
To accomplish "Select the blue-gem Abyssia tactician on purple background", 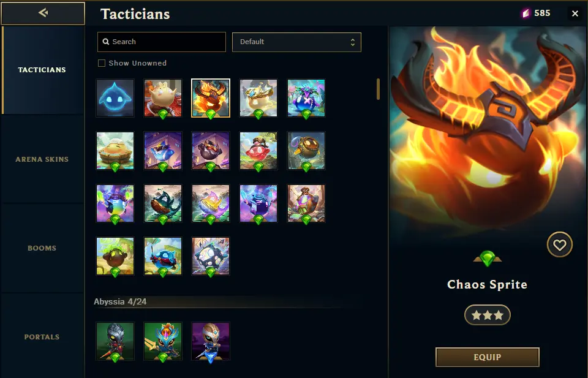I will pos(211,341).
